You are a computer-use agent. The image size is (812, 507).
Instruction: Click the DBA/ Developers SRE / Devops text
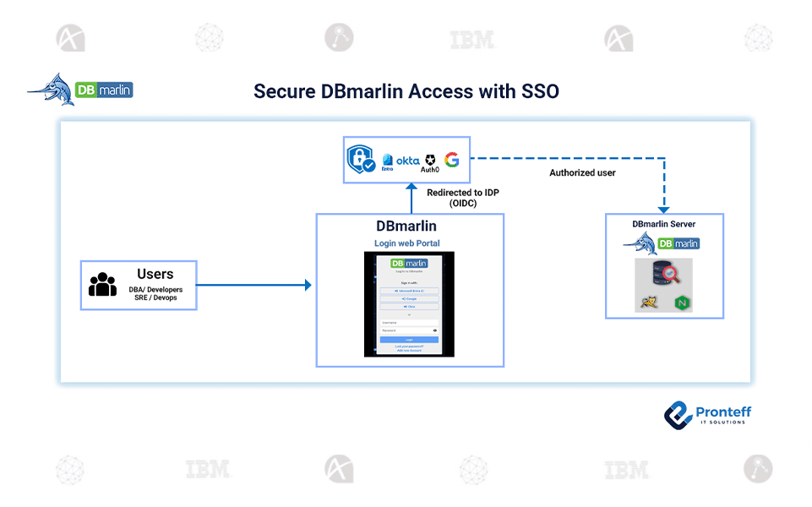(155, 293)
